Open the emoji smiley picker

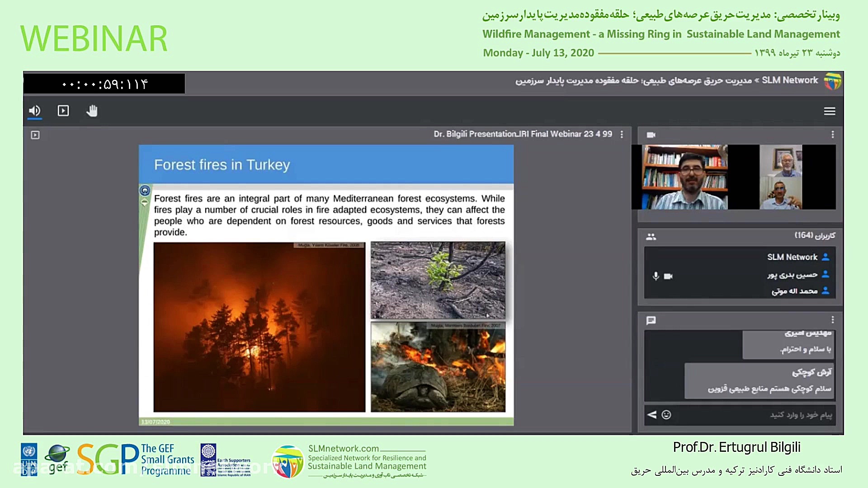pos(666,414)
